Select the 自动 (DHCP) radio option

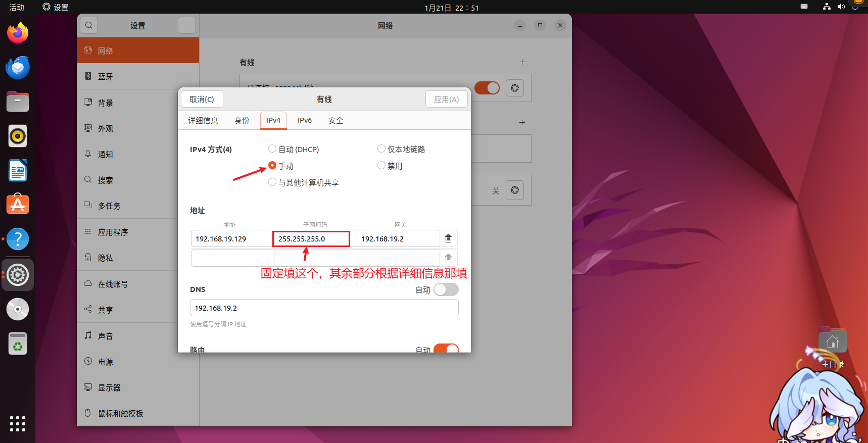click(272, 149)
